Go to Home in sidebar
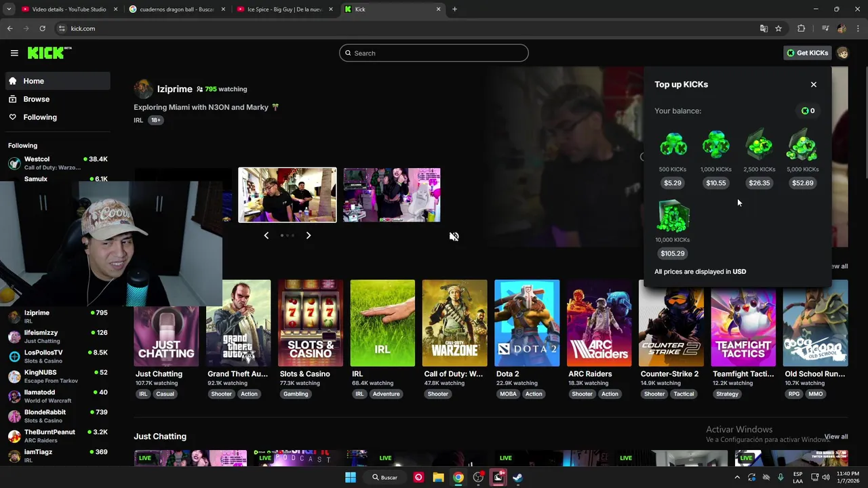 click(x=58, y=81)
